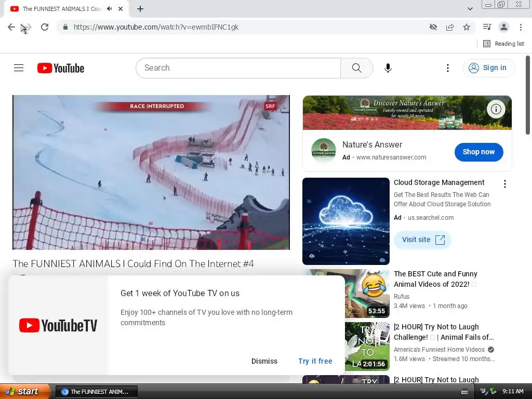Close the FUNNIEST ANIMALS tab
This screenshot has width=532, height=399.
121,9
